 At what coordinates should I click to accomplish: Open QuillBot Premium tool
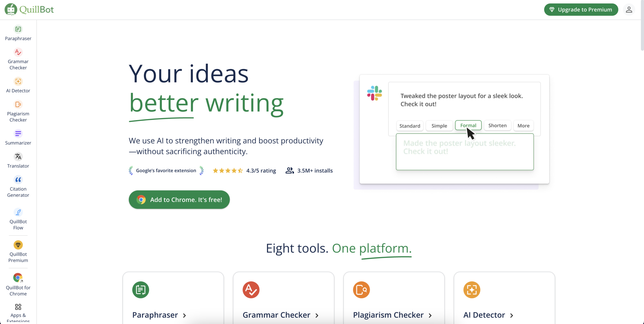18,252
